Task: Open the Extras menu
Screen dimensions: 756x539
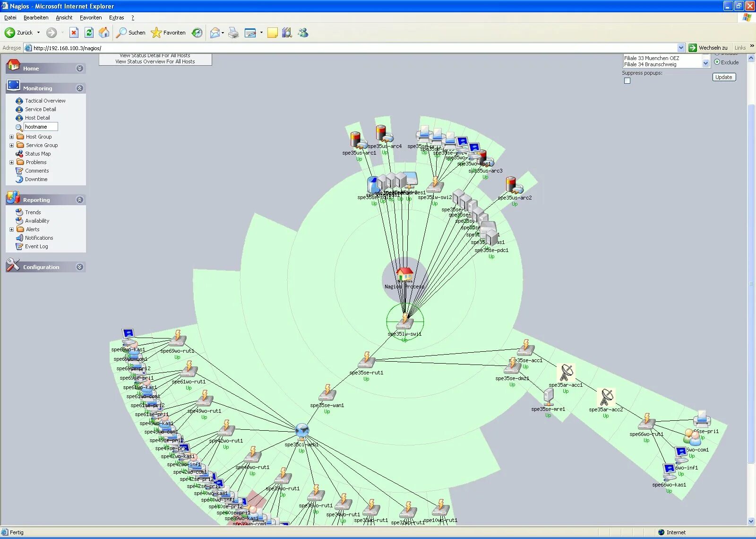Action: coord(117,17)
